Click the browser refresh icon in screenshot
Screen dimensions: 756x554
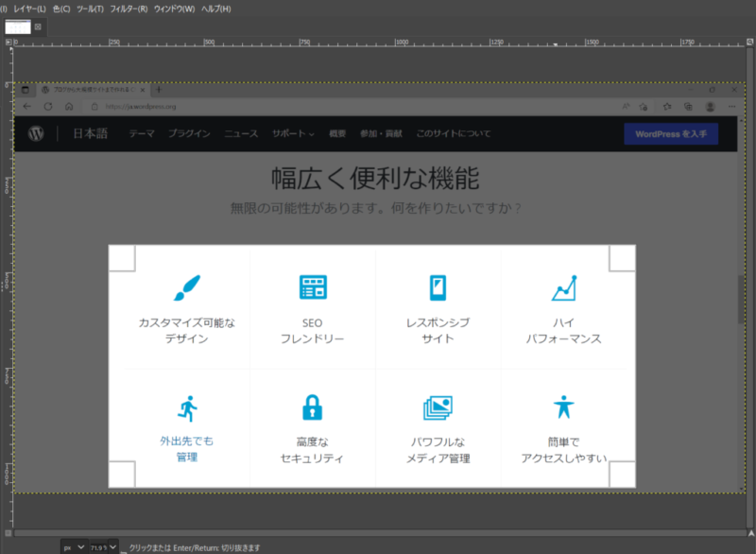pyautogui.click(x=48, y=107)
